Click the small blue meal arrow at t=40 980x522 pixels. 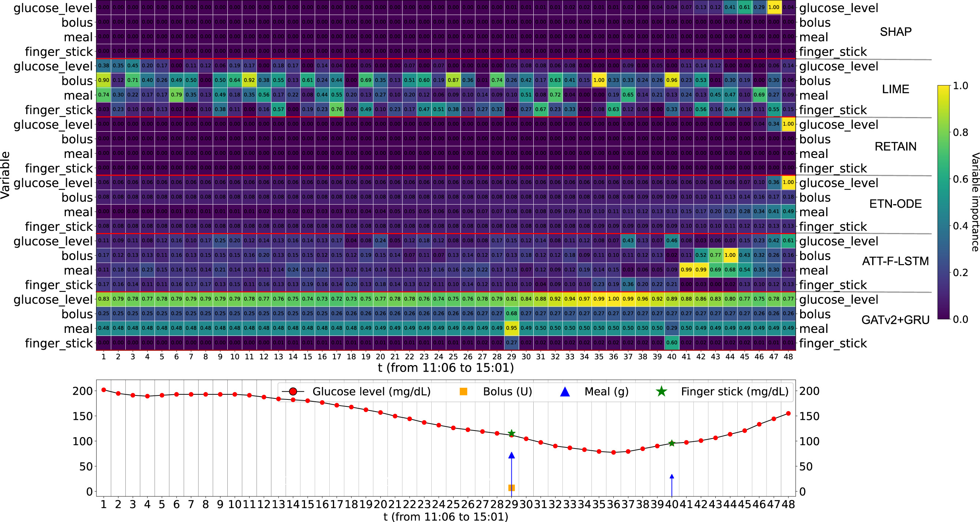click(x=672, y=477)
